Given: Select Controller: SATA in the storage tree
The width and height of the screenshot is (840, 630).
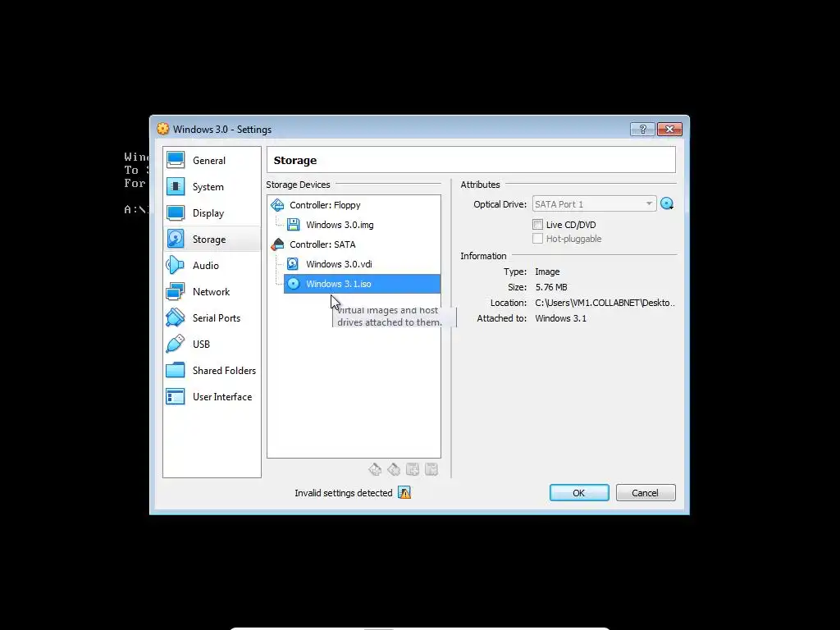Looking at the screenshot, I should click(322, 244).
